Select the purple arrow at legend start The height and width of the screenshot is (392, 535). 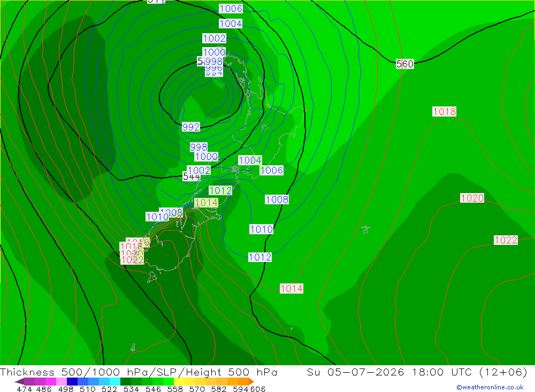click(19, 381)
